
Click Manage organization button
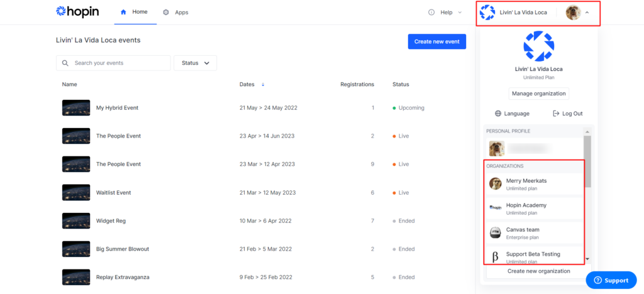pos(539,94)
